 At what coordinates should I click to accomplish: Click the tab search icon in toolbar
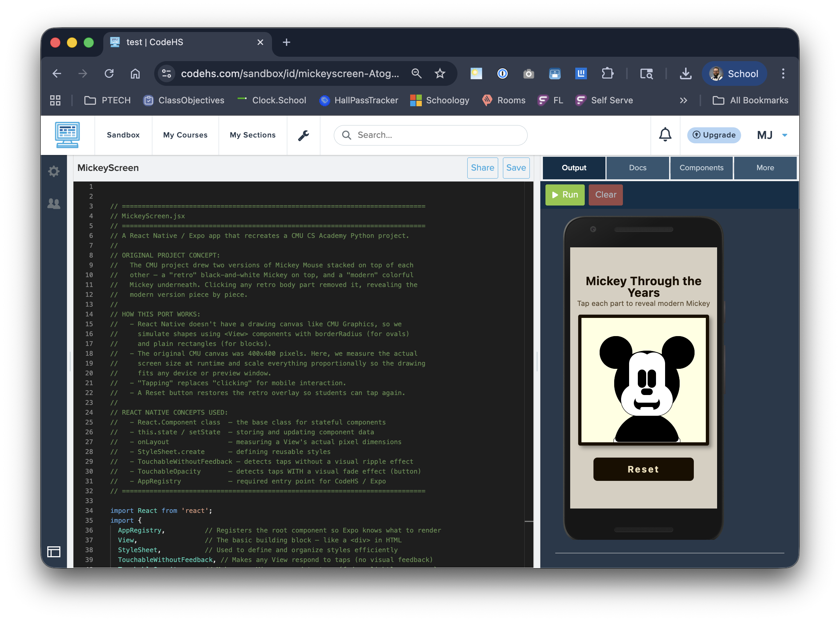(646, 73)
